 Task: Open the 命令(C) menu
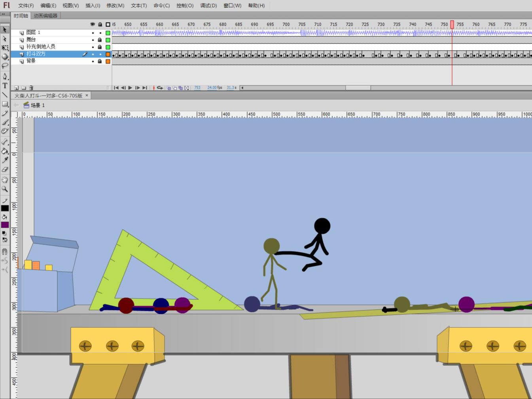pyautogui.click(x=162, y=6)
